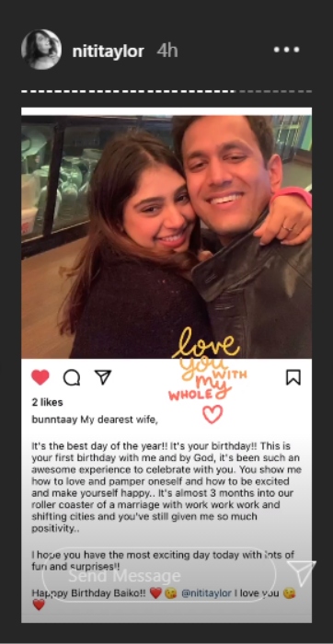
Task: Open the @nititaylor mention in the caption
Action: [207, 593]
